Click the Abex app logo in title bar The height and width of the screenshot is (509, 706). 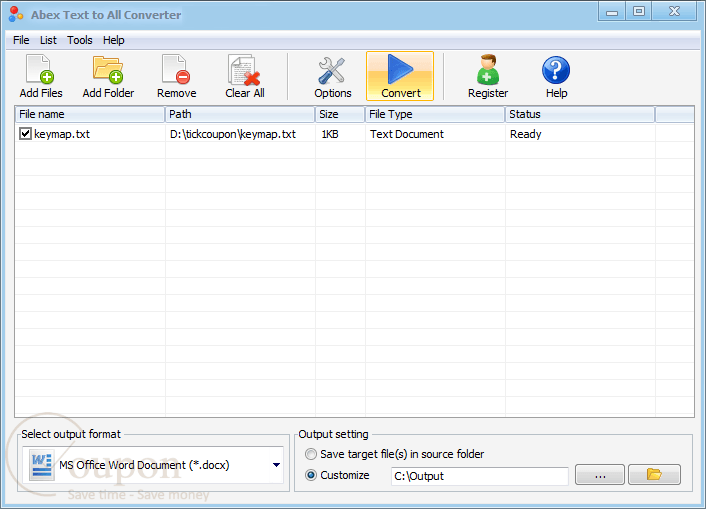16,14
